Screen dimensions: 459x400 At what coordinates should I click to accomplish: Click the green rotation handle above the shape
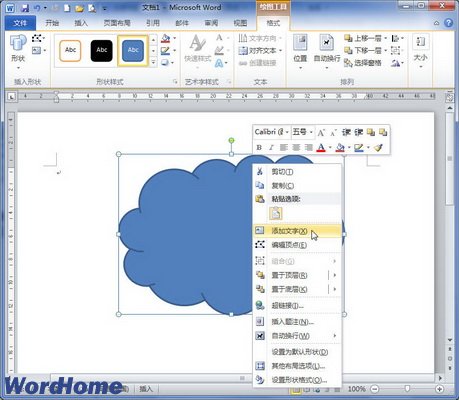pos(231,141)
